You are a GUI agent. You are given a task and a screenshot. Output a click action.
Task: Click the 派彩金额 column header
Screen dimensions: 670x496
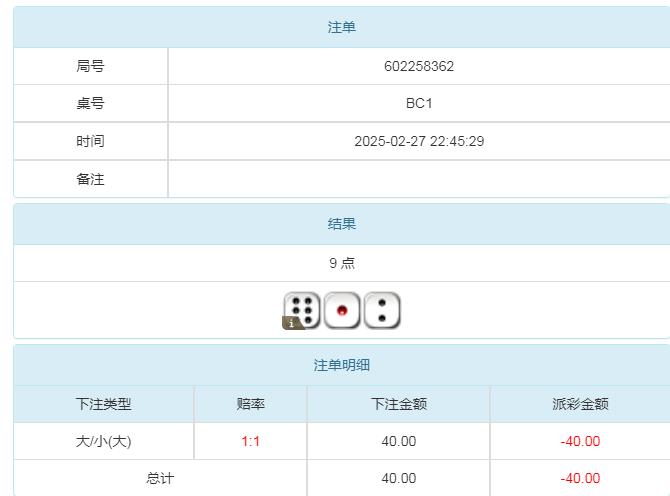pos(579,404)
